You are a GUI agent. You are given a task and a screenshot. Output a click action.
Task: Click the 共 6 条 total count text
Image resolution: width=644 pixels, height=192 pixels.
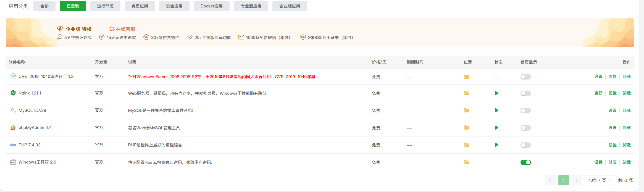point(626,180)
